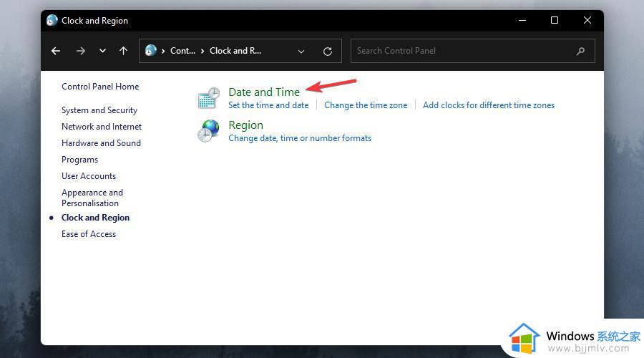
Task: Go forward with the right arrow button
Action: coord(80,51)
